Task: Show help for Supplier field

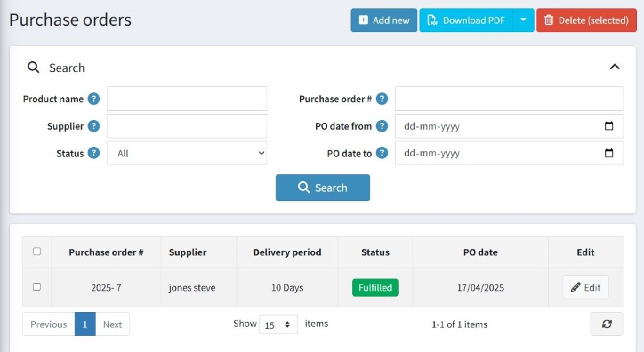Action: pos(94,126)
